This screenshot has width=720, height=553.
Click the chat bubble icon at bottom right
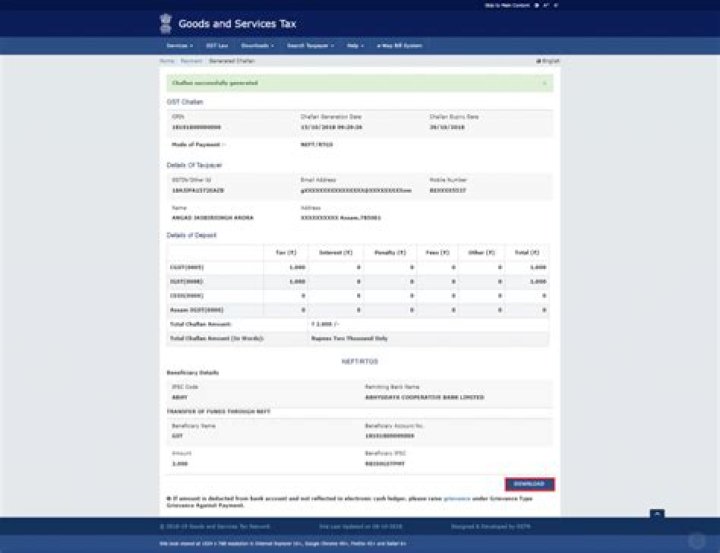[696, 540]
